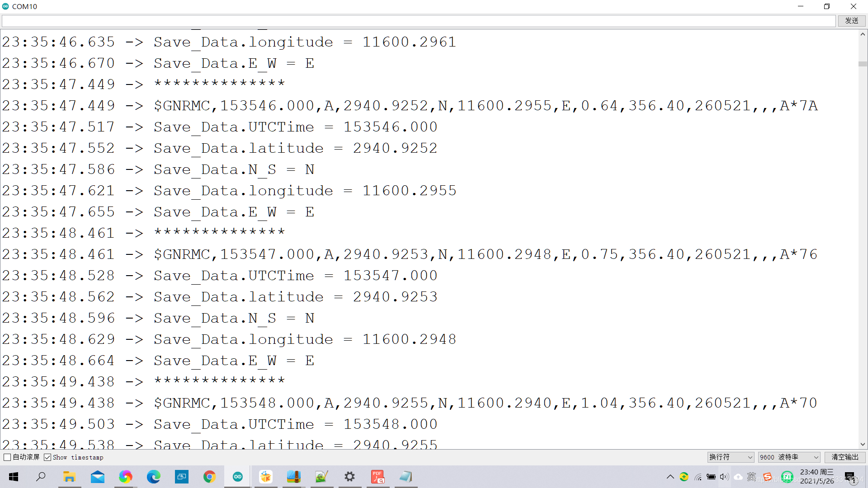Disable the Show timestamp checkbox
This screenshot has height=488, width=868.
(x=47, y=457)
